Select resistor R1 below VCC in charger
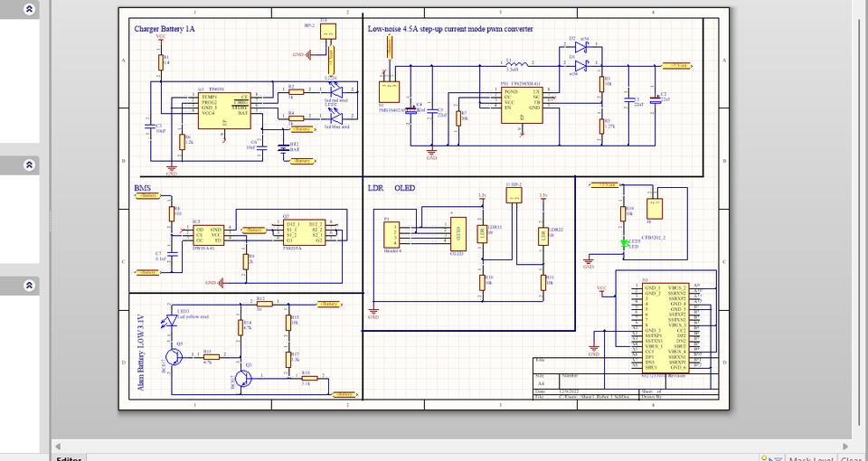The height and width of the screenshot is (461, 868). click(x=161, y=62)
